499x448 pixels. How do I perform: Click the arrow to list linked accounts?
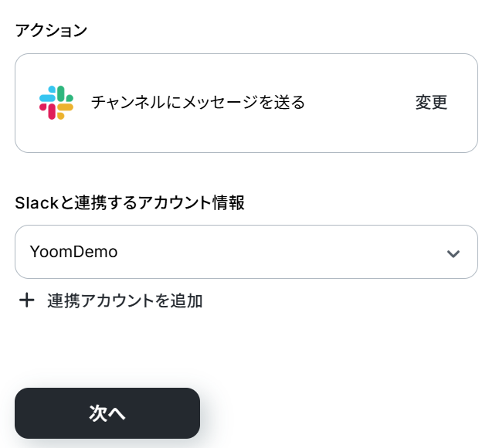coord(453,253)
